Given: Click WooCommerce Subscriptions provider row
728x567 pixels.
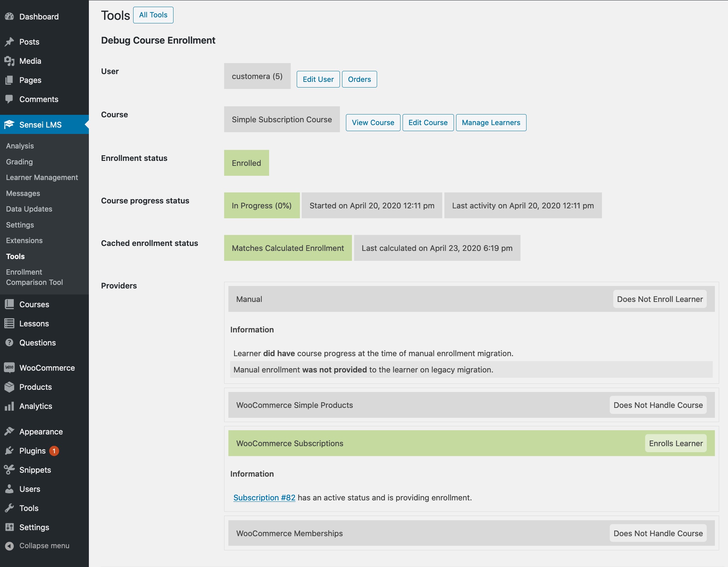Looking at the screenshot, I should click(x=471, y=443).
